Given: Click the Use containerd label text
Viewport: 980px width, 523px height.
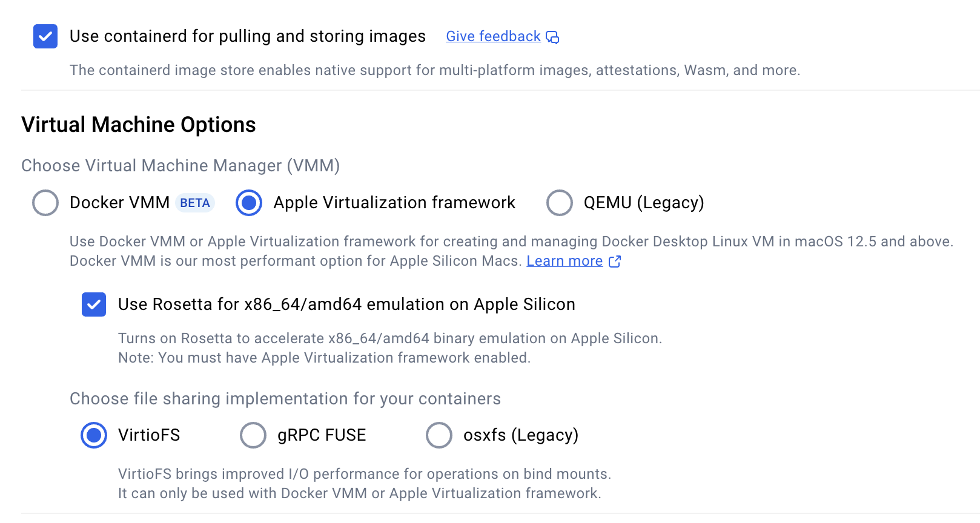Looking at the screenshot, I should click(247, 36).
